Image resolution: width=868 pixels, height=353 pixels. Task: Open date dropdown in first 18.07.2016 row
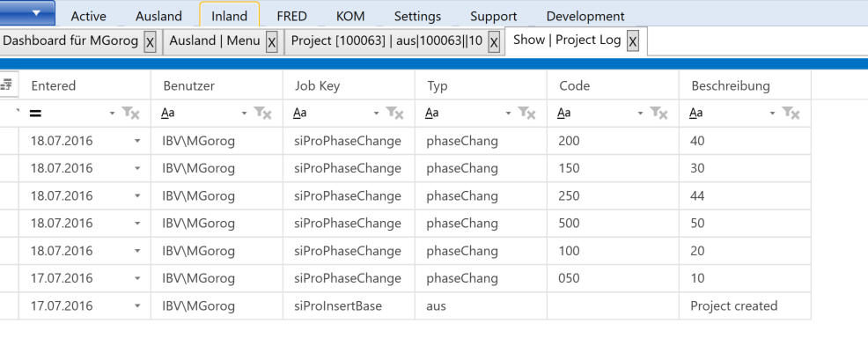click(137, 141)
